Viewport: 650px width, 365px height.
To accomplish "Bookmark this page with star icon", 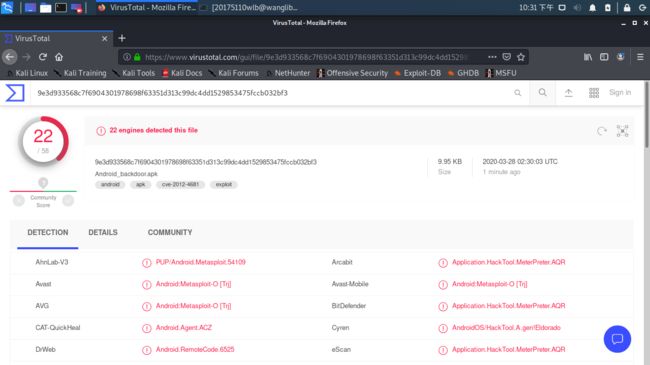I will coord(521,57).
